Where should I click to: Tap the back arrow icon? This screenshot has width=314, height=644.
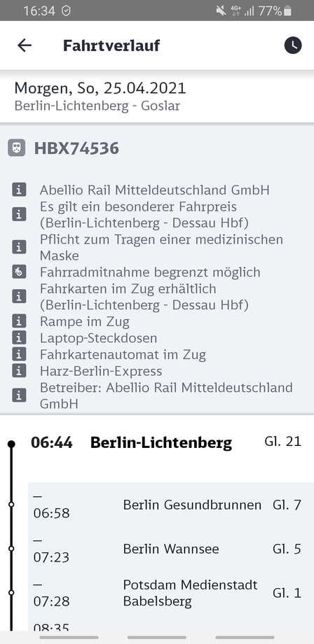tap(25, 45)
